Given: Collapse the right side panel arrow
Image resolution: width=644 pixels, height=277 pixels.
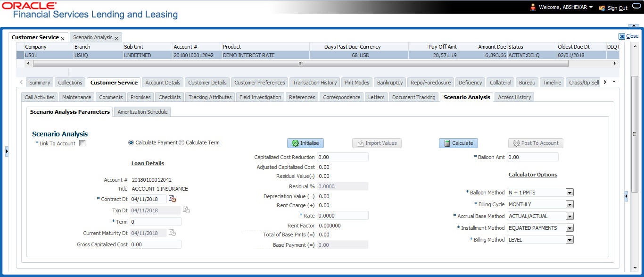Looking at the screenshot, I should click(x=626, y=196).
